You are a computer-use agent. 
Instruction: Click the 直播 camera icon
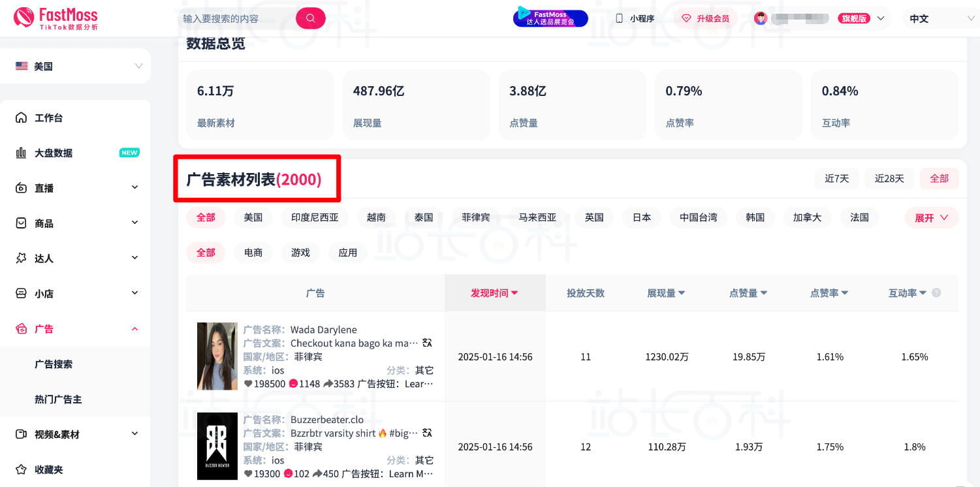click(x=22, y=188)
